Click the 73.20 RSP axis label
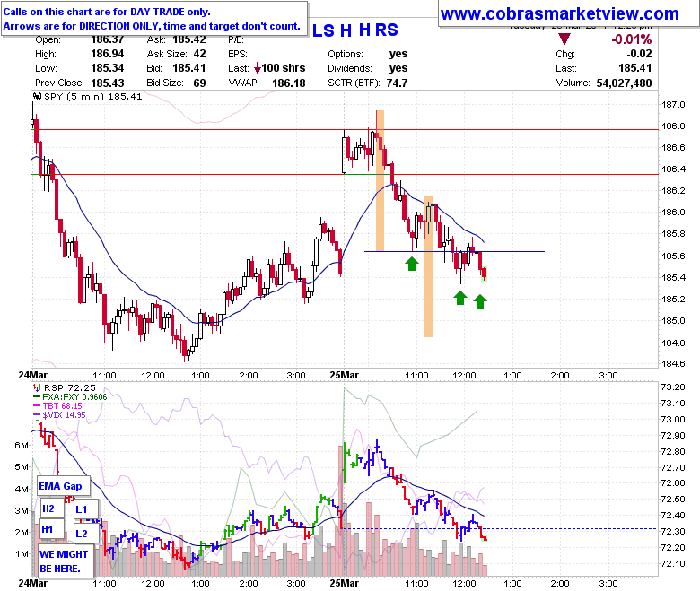700x591 pixels. (x=673, y=387)
